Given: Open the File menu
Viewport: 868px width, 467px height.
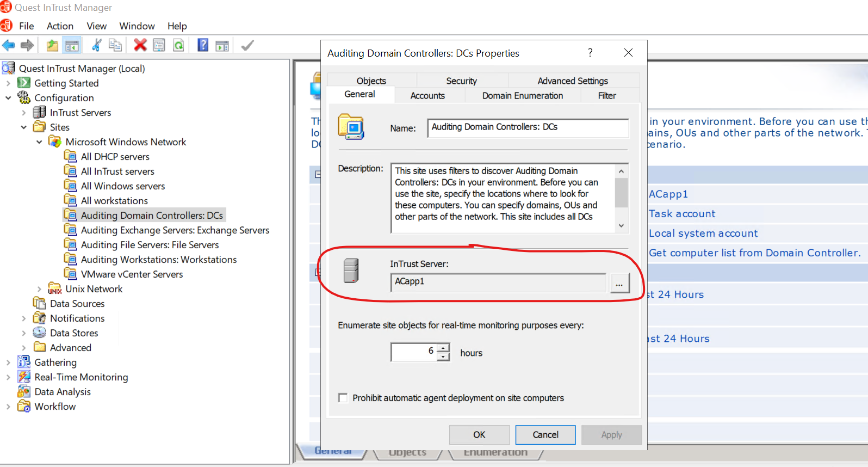Looking at the screenshot, I should [x=26, y=26].
